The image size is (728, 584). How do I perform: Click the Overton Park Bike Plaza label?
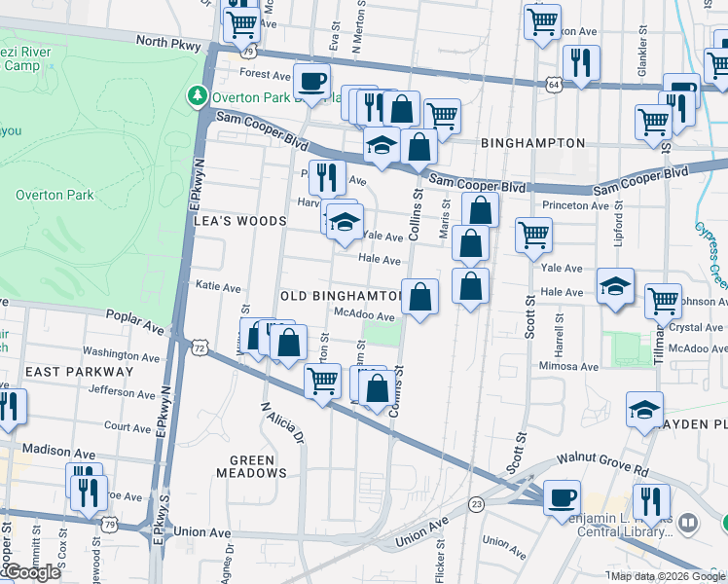tap(276, 97)
